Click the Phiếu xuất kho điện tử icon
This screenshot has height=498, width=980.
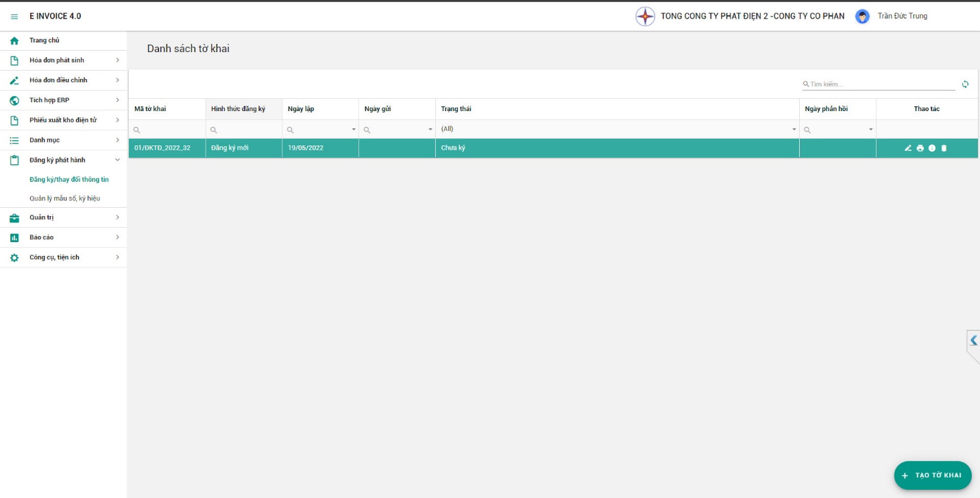click(x=14, y=121)
